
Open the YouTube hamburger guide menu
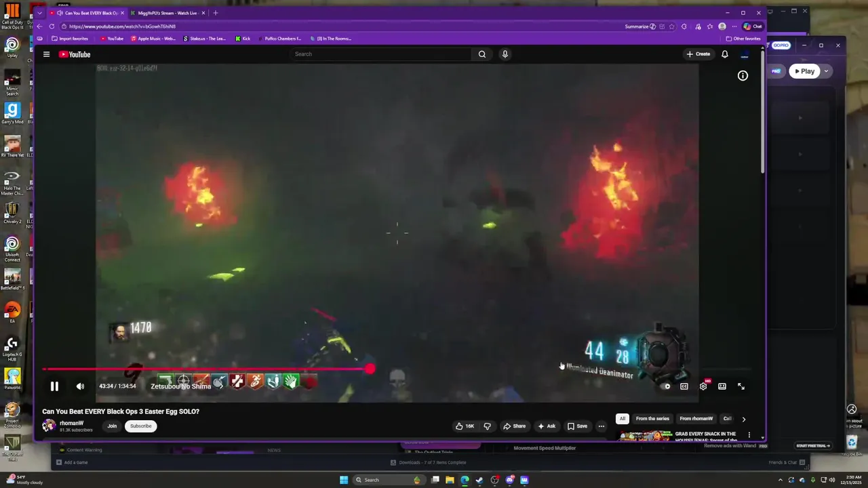(46, 54)
